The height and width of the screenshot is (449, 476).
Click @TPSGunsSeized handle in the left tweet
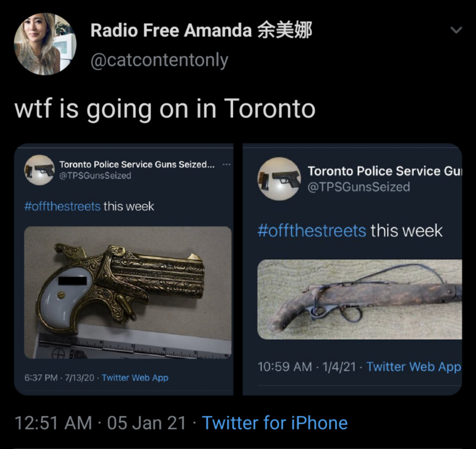click(95, 175)
